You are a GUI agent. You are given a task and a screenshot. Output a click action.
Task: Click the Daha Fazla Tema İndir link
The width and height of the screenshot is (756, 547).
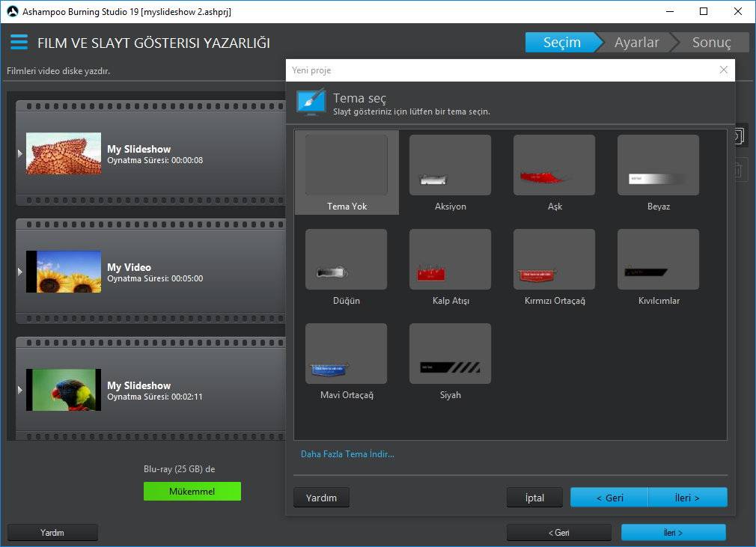347,453
